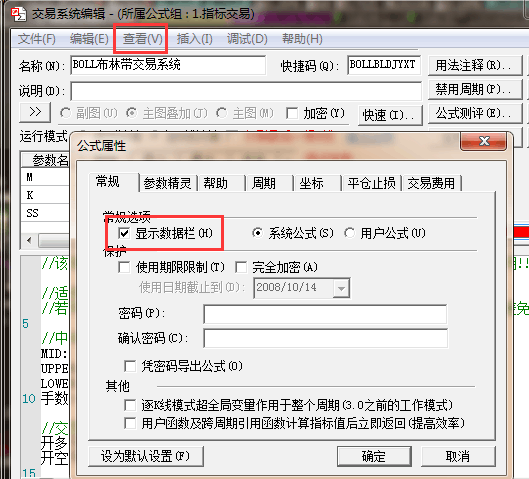Check the 逐K线模式超全局变量 option

pyautogui.click(x=130, y=405)
